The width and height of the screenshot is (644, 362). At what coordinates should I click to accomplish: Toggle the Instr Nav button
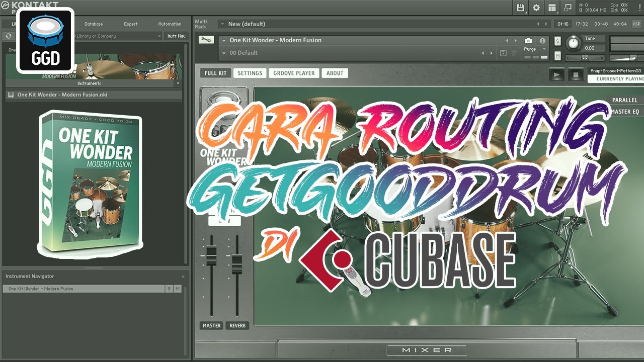(176, 36)
